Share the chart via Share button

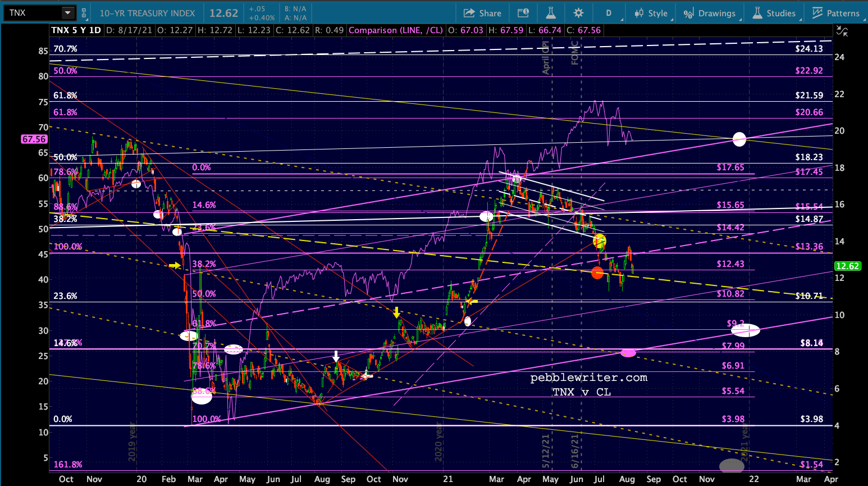[x=482, y=13]
